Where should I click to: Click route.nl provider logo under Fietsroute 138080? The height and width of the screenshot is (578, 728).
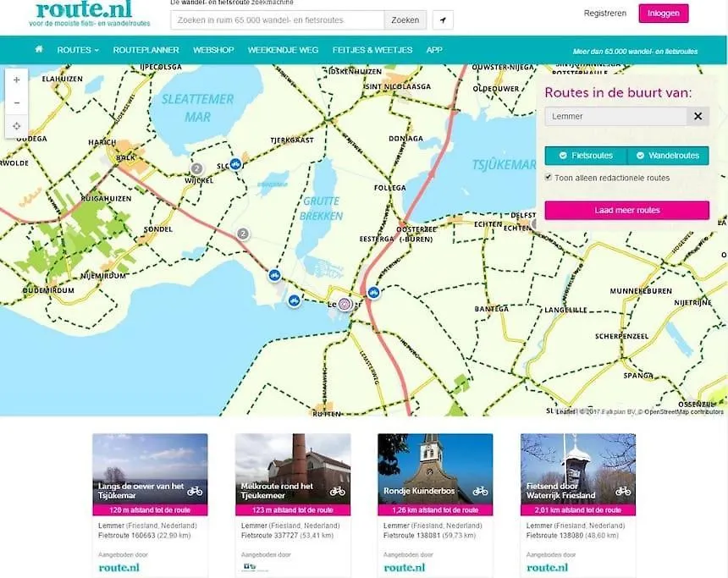click(x=547, y=567)
